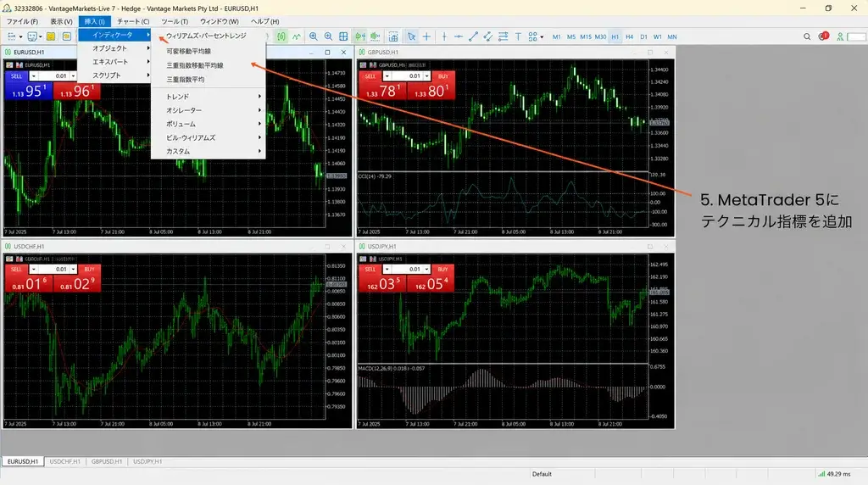Screen dimensions: 868x485
Task: Select the trendline drawing tool
Action: [x=473, y=36]
